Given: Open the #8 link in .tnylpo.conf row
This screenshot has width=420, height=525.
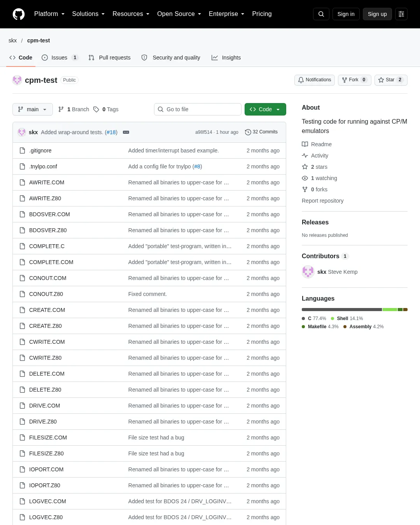Looking at the screenshot, I should (197, 166).
